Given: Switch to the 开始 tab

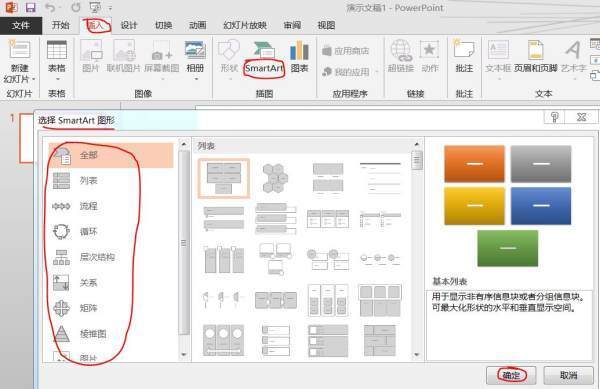Looking at the screenshot, I should 60,26.
